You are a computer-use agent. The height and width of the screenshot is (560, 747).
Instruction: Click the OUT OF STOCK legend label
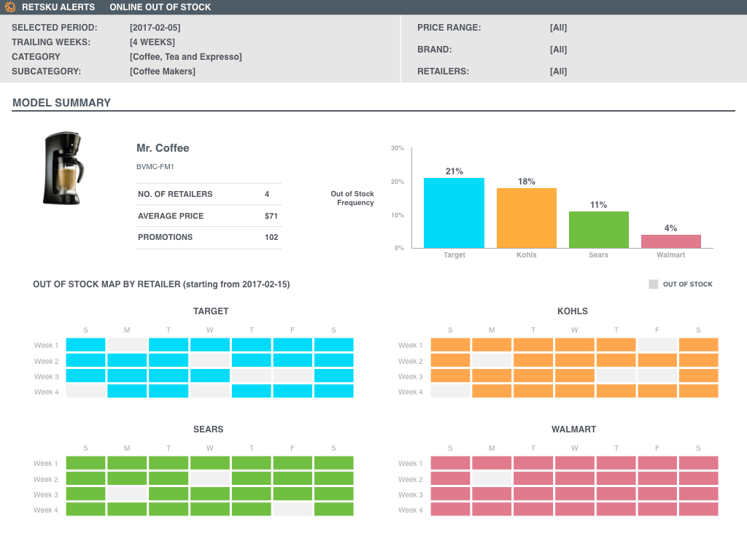coord(687,284)
